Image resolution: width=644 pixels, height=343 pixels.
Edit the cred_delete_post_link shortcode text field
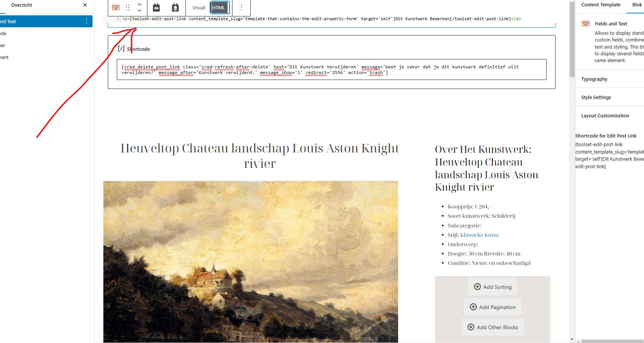[331, 69]
